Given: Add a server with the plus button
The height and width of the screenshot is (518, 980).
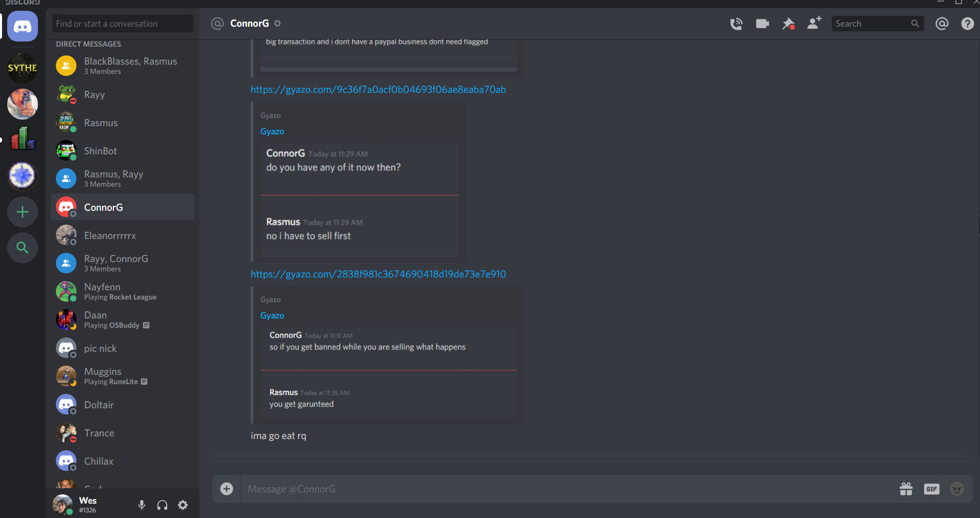Looking at the screenshot, I should click(x=23, y=212).
